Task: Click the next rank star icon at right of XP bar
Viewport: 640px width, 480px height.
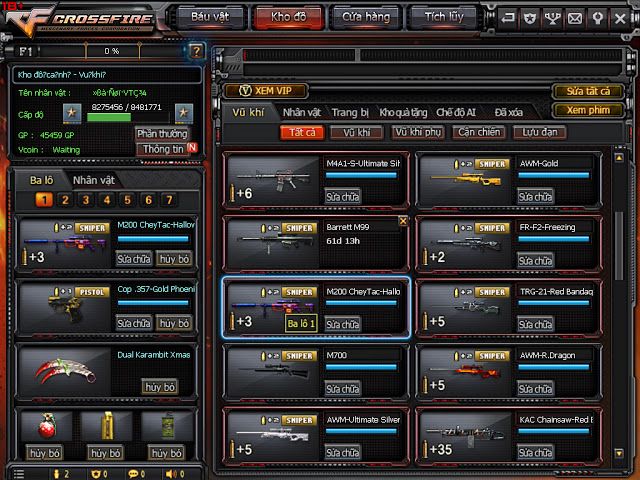Action: pos(184,113)
